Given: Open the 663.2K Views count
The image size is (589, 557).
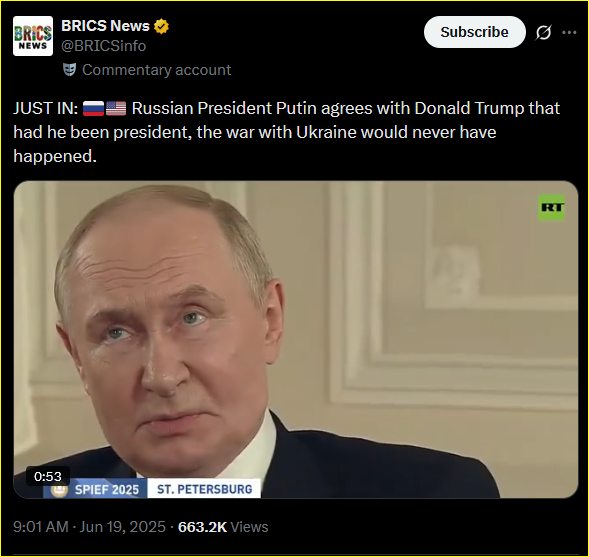Looking at the screenshot, I should tap(223, 527).
